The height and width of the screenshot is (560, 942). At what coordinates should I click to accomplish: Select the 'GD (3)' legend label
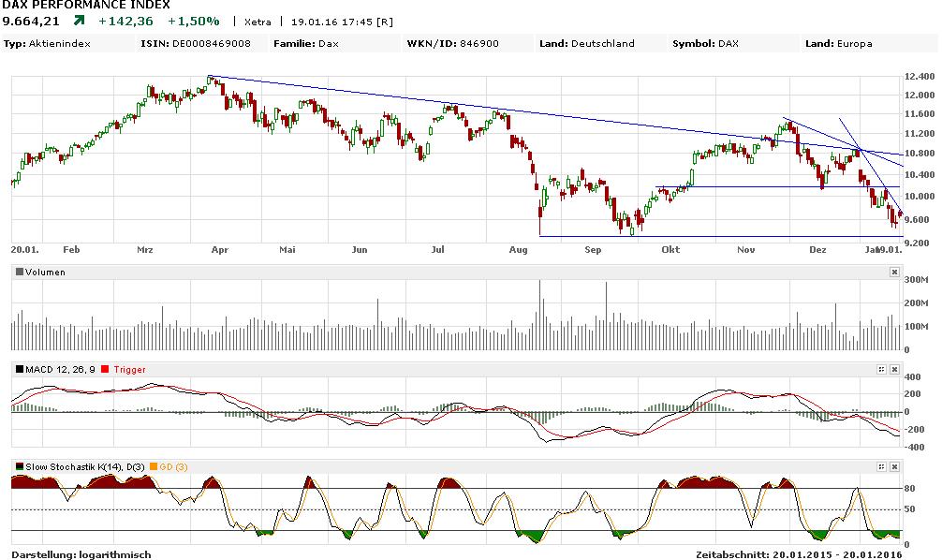click(x=173, y=467)
